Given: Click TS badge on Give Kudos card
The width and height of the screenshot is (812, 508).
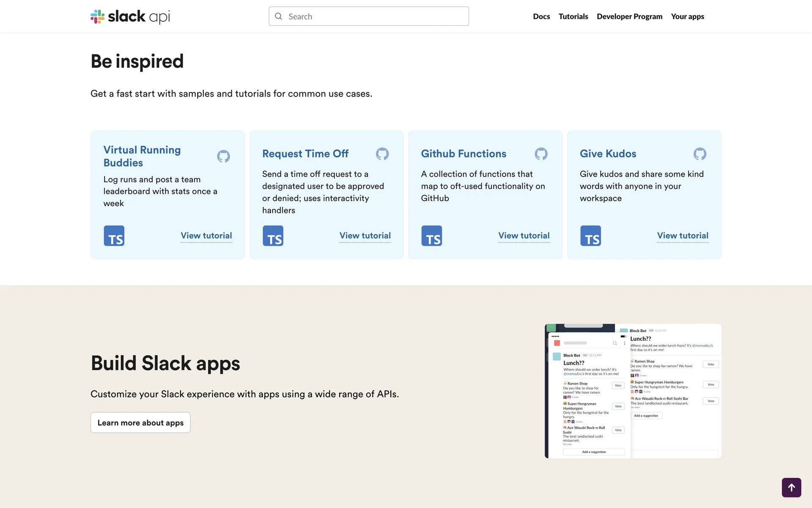Looking at the screenshot, I should click(590, 236).
